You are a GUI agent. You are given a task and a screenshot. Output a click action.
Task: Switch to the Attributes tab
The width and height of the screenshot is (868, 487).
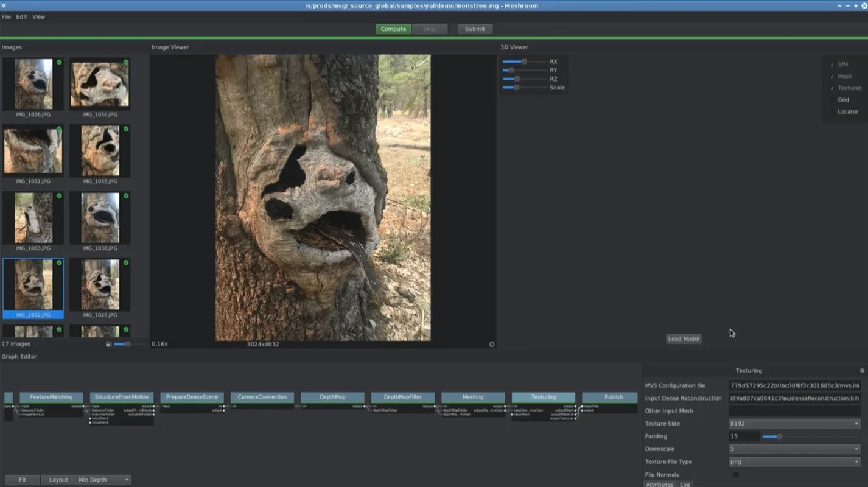[x=659, y=484]
